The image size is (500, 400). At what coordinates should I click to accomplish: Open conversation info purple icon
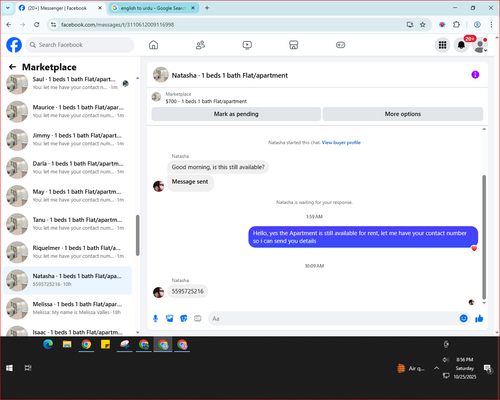[x=475, y=75]
